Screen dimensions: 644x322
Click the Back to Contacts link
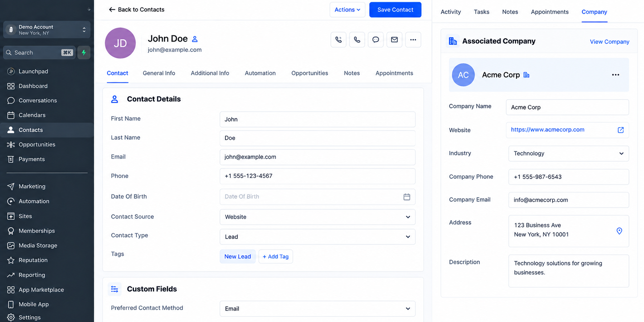[136, 10]
